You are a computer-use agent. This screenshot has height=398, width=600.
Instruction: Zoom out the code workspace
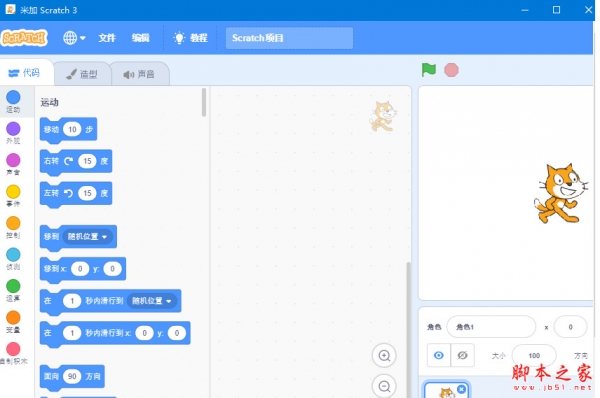pyautogui.click(x=384, y=386)
